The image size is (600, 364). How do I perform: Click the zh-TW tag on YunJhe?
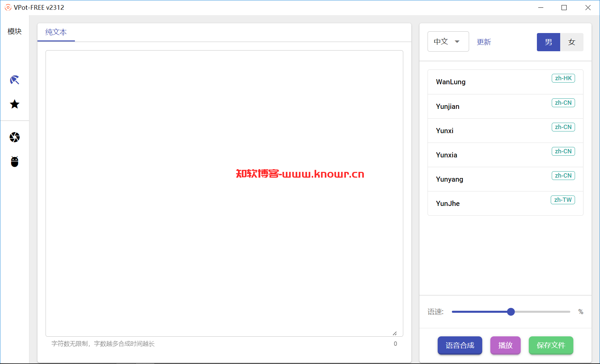point(563,200)
